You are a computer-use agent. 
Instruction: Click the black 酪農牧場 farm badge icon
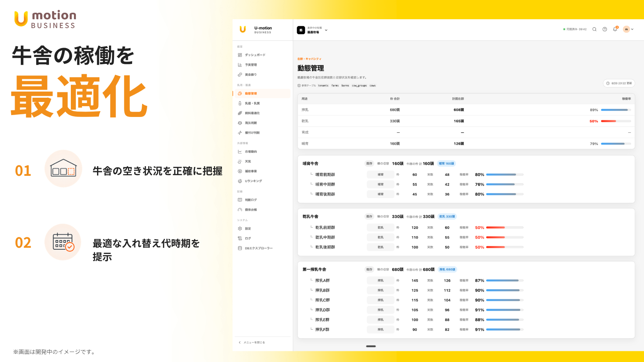point(301,30)
